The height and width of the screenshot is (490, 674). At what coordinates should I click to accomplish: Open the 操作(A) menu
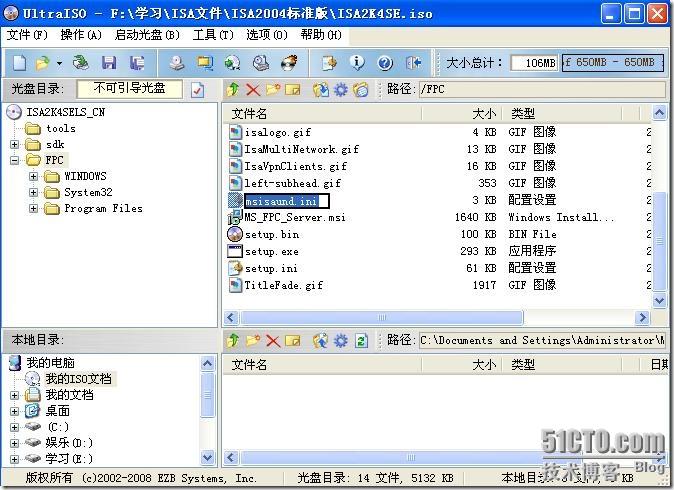pos(81,35)
